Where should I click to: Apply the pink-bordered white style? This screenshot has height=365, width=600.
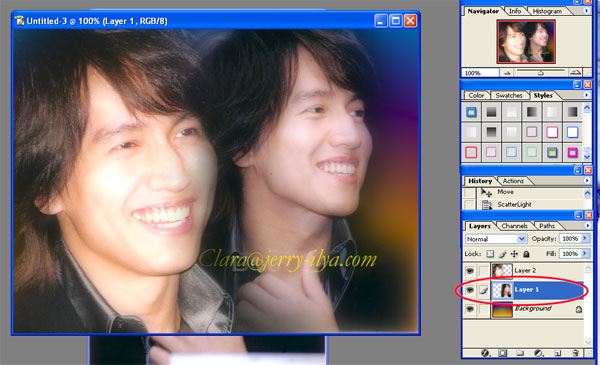552,132
